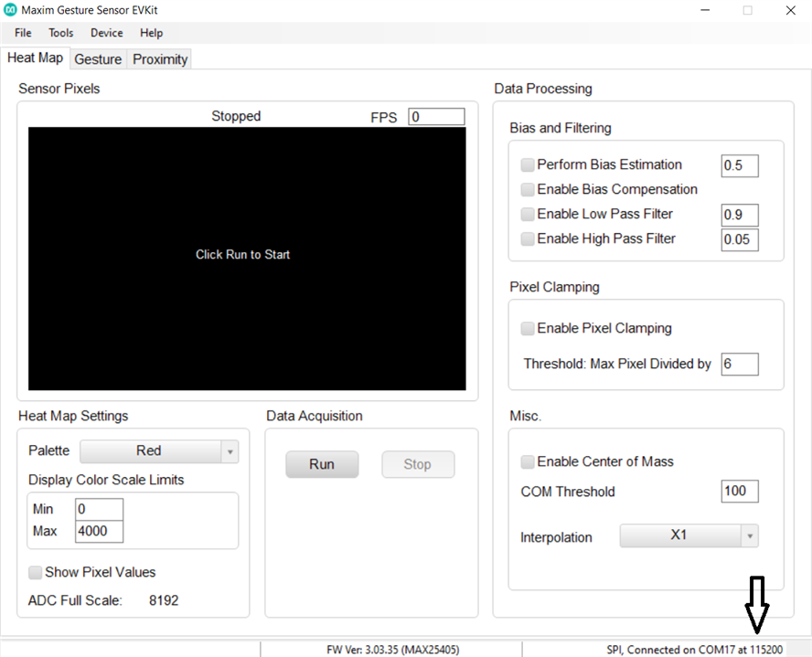The width and height of the screenshot is (812, 657).
Task: Open the Interpolation dropdown showing X1
Action: pyautogui.click(x=689, y=536)
